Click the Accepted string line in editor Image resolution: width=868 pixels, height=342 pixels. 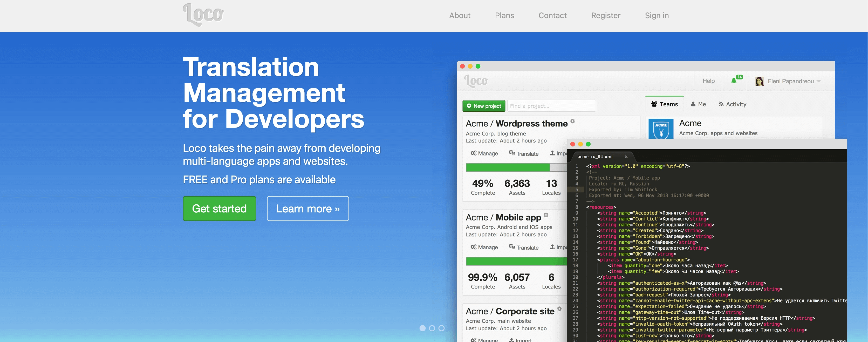point(651,213)
